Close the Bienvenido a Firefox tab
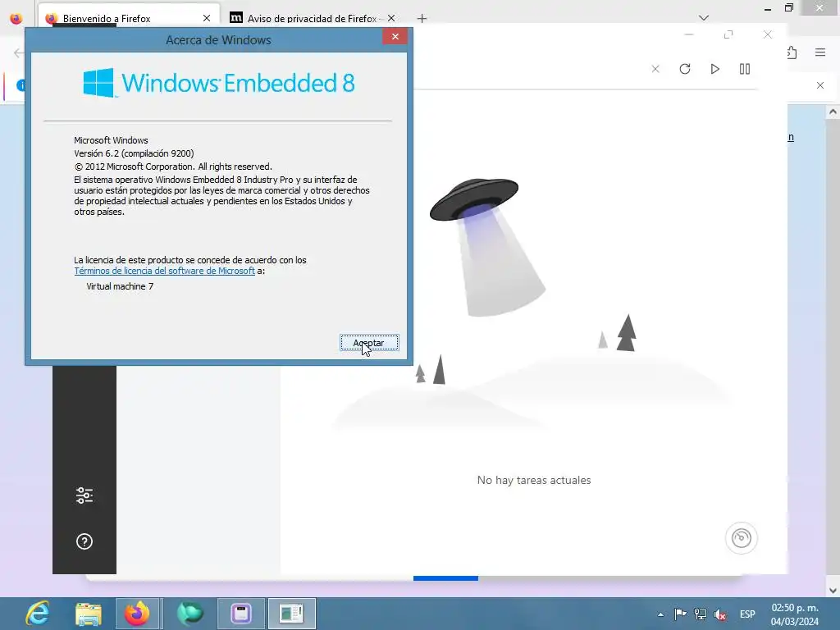The width and height of the screenshot is (840, 630). click(206, 18)
